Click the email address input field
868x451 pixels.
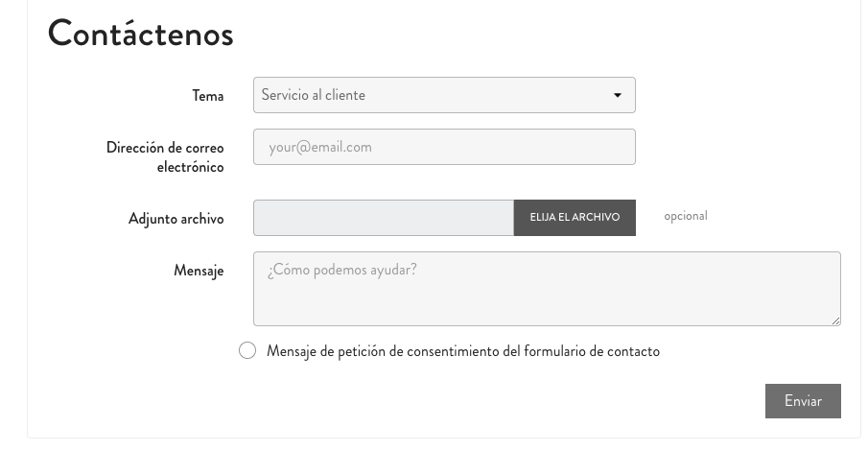coord(444,147)
